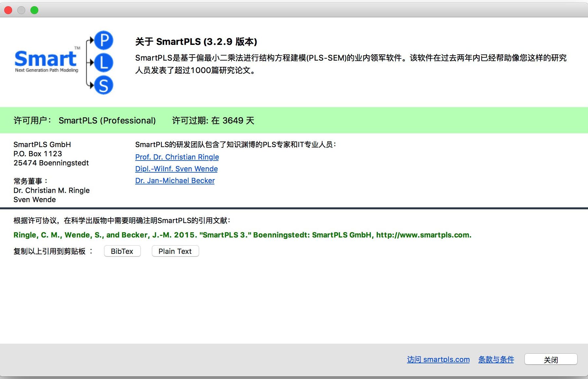This screenshot has width=588, height=379.
Task: Click the green Ringle, Wende, Becker citation text
Action: tap(242, 235)
